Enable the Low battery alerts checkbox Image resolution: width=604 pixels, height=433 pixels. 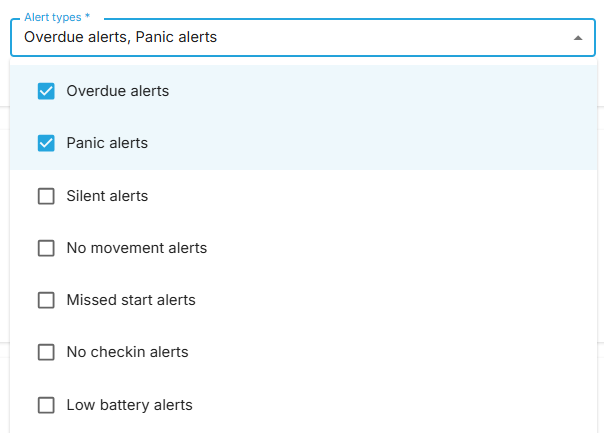46,405
